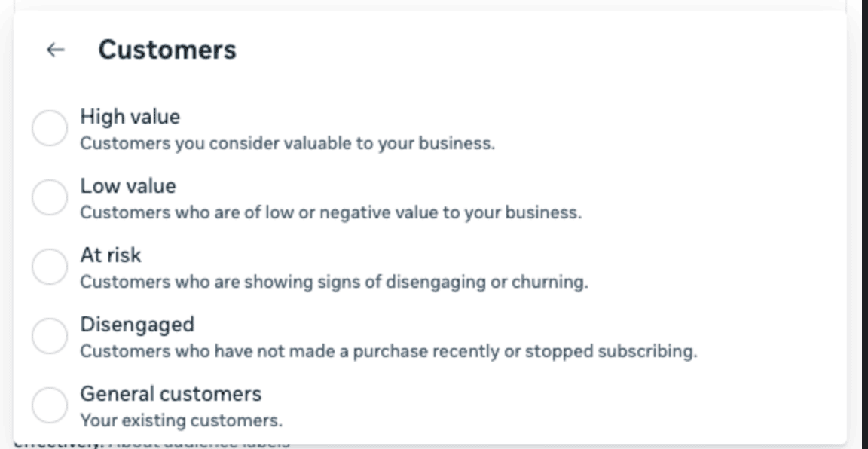Image resolution: width=868 pixels, height=449 pixels.
Task: Pick the General customers radio button
Action: click(50, 405)
